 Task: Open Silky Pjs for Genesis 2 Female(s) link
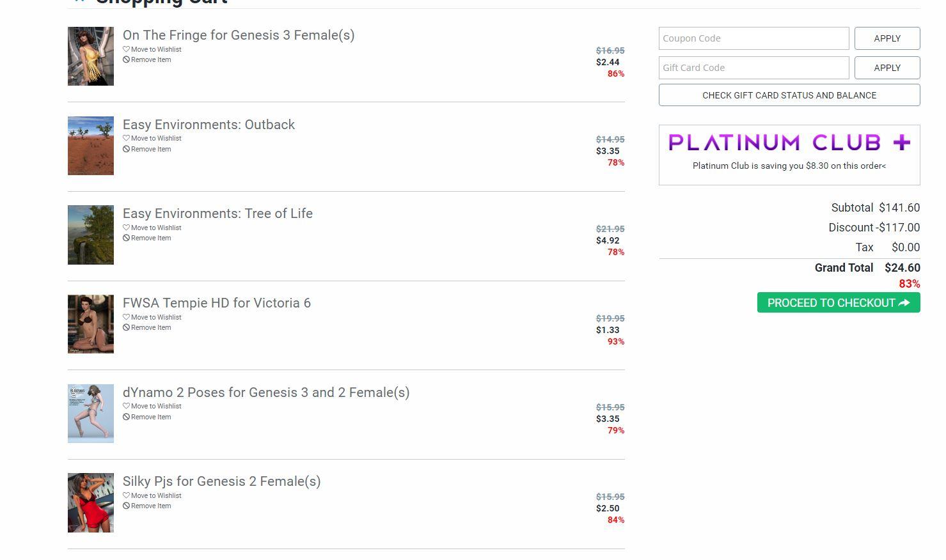(221, 481)
